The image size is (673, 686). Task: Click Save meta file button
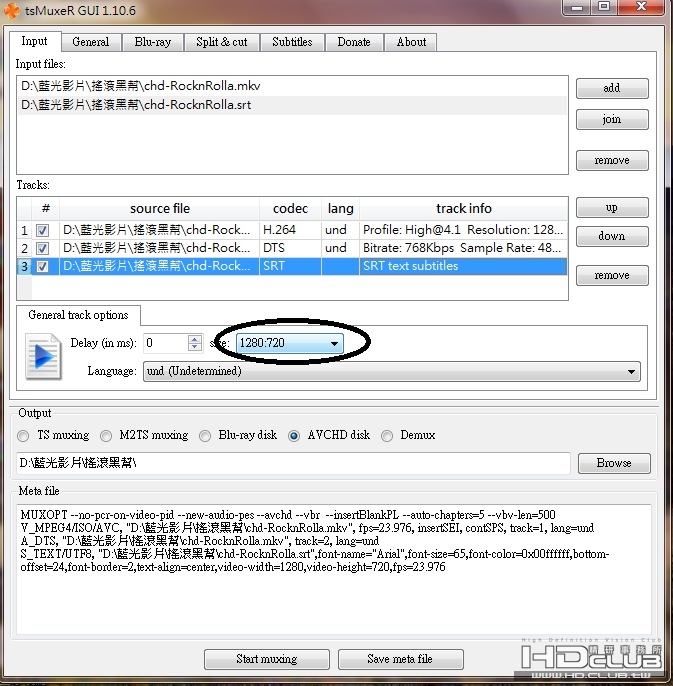coord(400,659)
